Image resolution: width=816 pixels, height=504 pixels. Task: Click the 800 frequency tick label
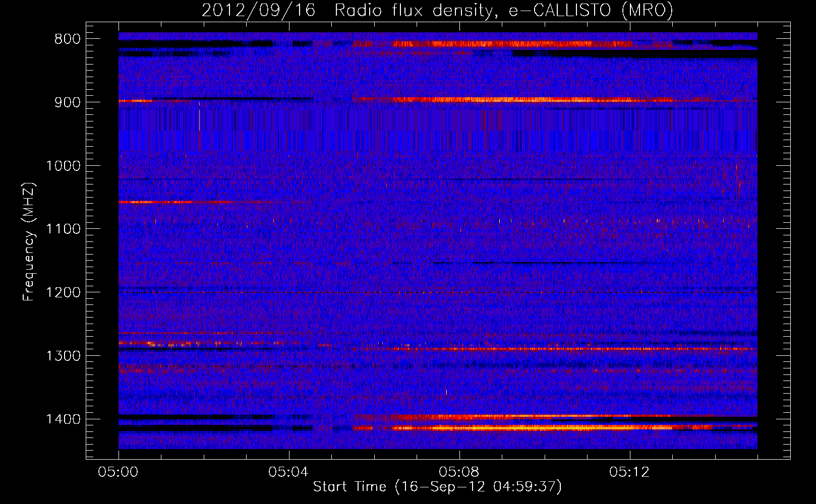pos(68,39)
